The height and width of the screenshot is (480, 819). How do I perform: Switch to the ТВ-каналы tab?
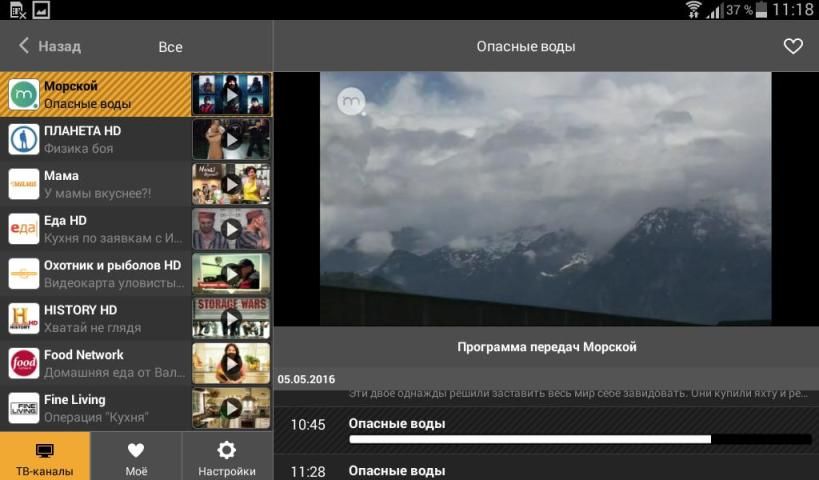45,457
